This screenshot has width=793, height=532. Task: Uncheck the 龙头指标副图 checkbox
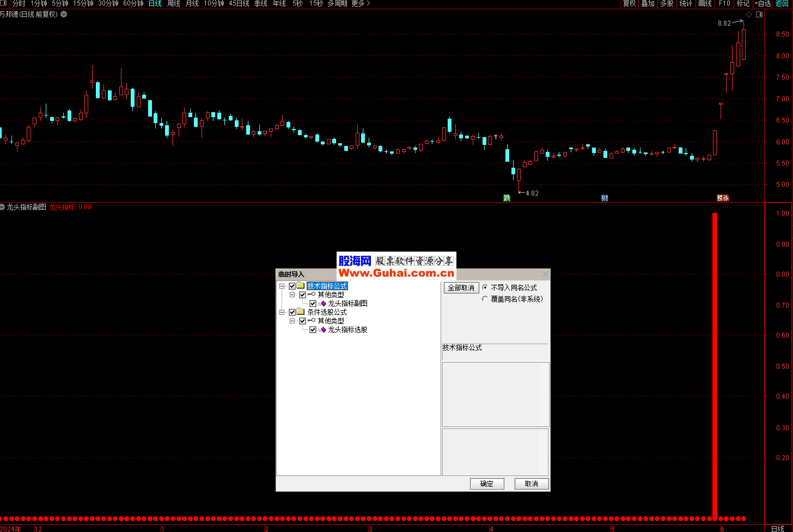click(x=313, y=303)
